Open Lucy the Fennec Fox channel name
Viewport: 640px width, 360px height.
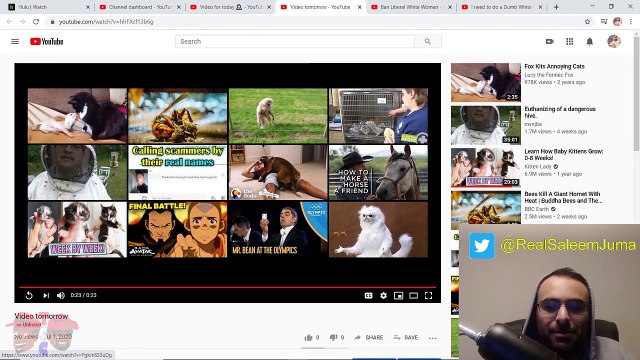(x=549, y=75)
